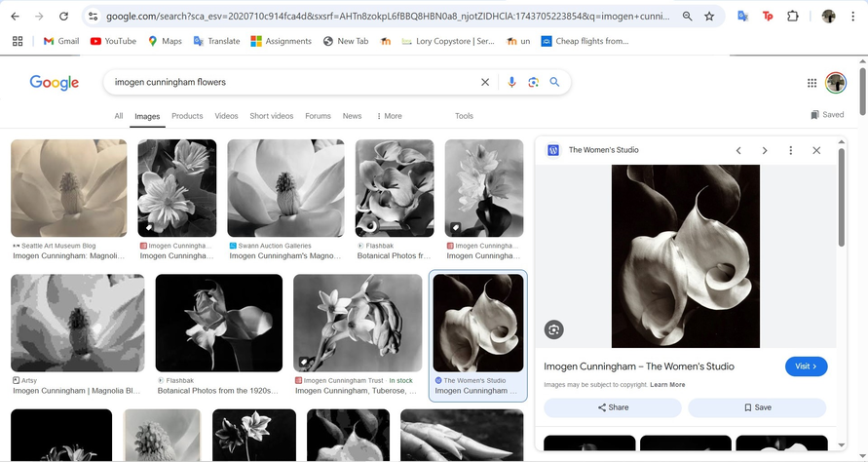Close the image preview panel
The width and height of the screenshot is (868, 462).
pyautogui.click(x=816, y=150)
